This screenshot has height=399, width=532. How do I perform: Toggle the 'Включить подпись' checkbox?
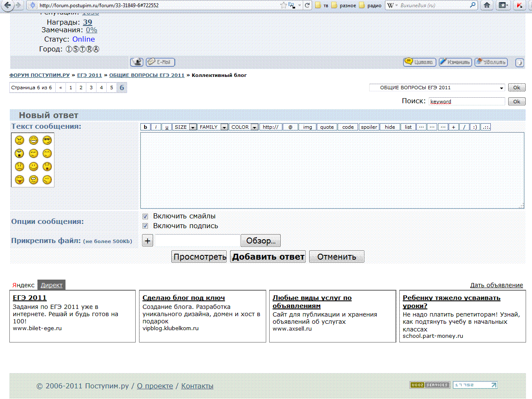[145, 226]
